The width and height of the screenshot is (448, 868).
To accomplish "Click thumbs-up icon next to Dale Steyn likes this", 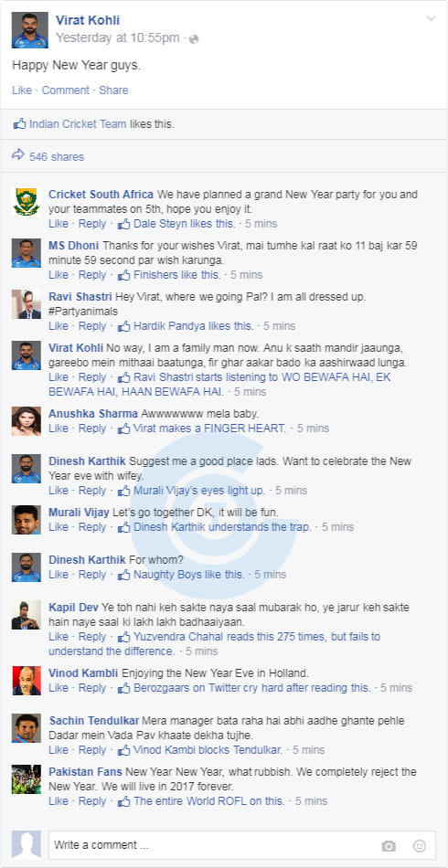I will click(124, 224).
